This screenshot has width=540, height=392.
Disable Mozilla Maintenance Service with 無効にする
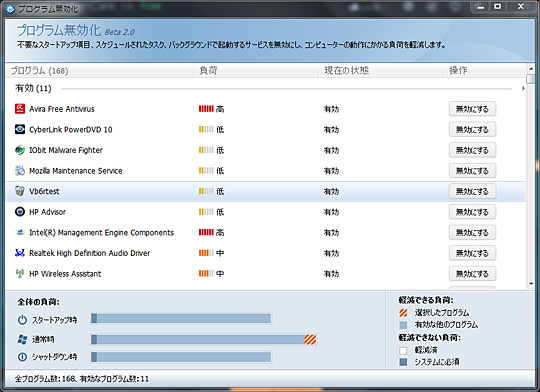[x=472, y=171]
